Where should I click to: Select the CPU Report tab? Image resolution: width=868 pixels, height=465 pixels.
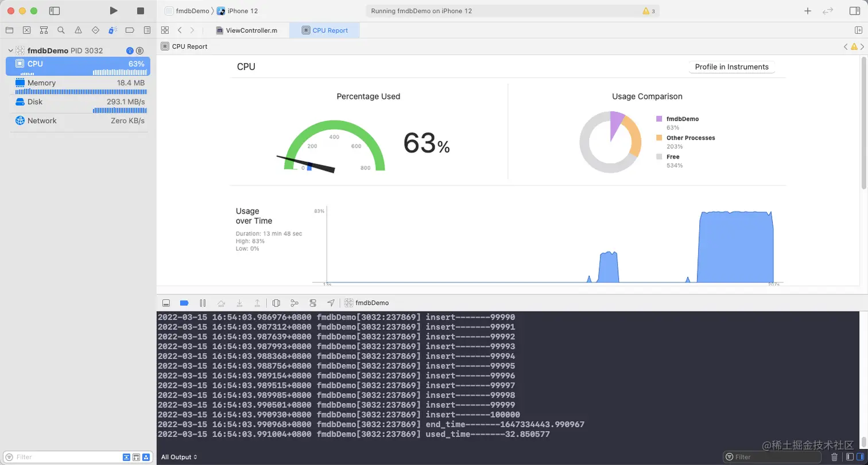pyautogui.click(x=324, y=30)
